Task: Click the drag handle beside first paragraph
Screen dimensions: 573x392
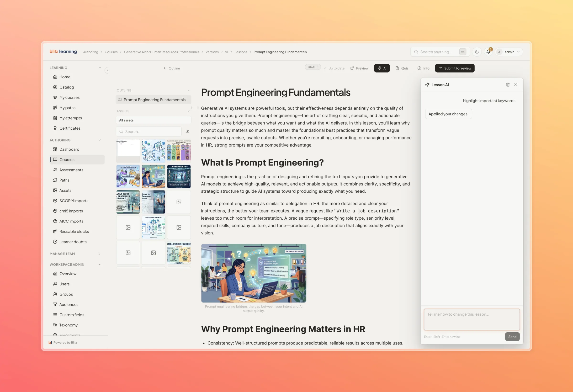Action: [x=198, y=108]
